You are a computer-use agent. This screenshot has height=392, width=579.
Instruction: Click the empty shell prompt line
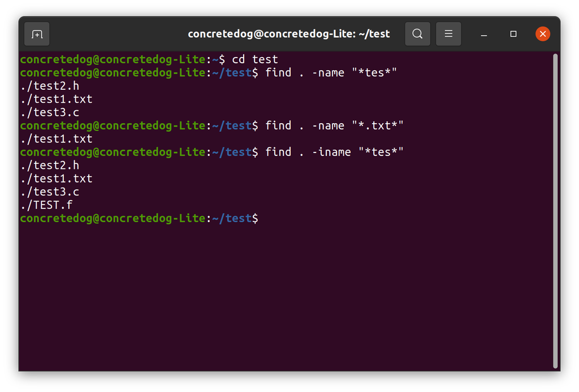pyautogui.click(x=139, y=218)
